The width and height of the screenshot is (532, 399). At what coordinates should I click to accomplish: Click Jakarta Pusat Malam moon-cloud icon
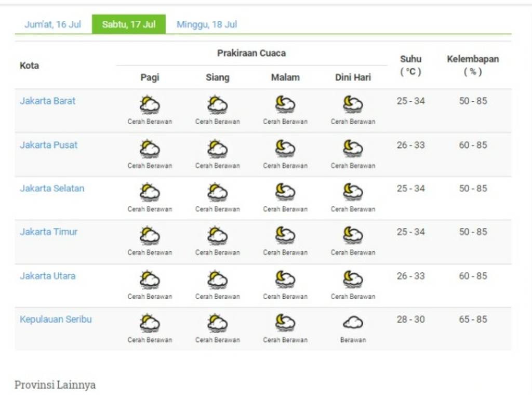(285, 149)
